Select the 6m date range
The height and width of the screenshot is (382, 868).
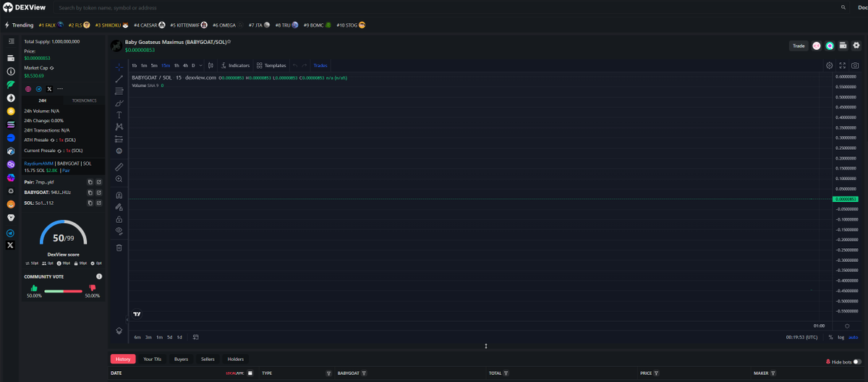coord(137,337)
